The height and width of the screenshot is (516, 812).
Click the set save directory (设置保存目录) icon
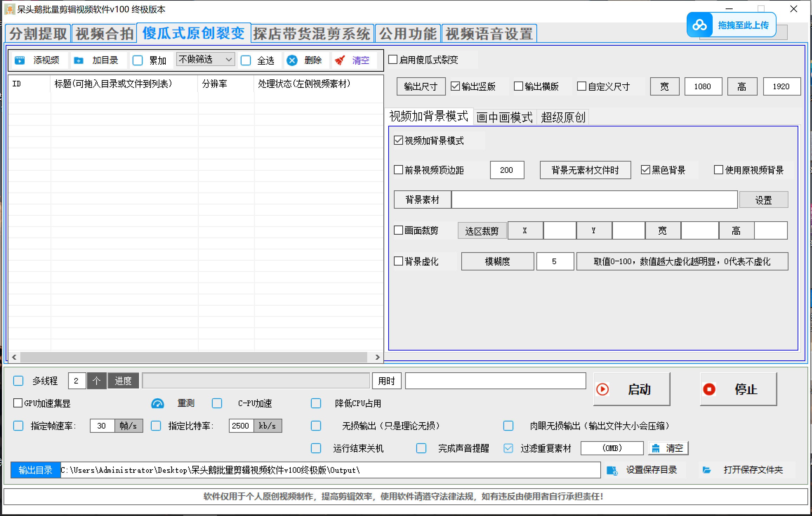[612, 470]
